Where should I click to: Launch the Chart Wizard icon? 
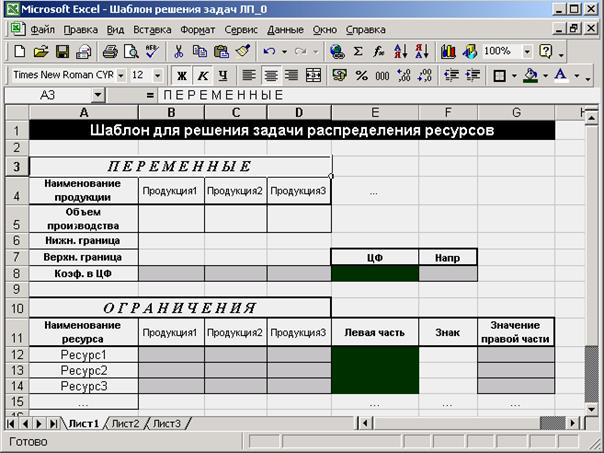[448, 51]
